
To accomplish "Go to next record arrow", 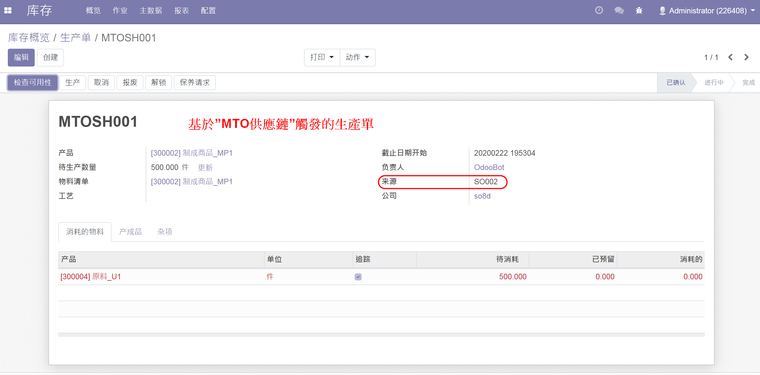I will (746, 57).
